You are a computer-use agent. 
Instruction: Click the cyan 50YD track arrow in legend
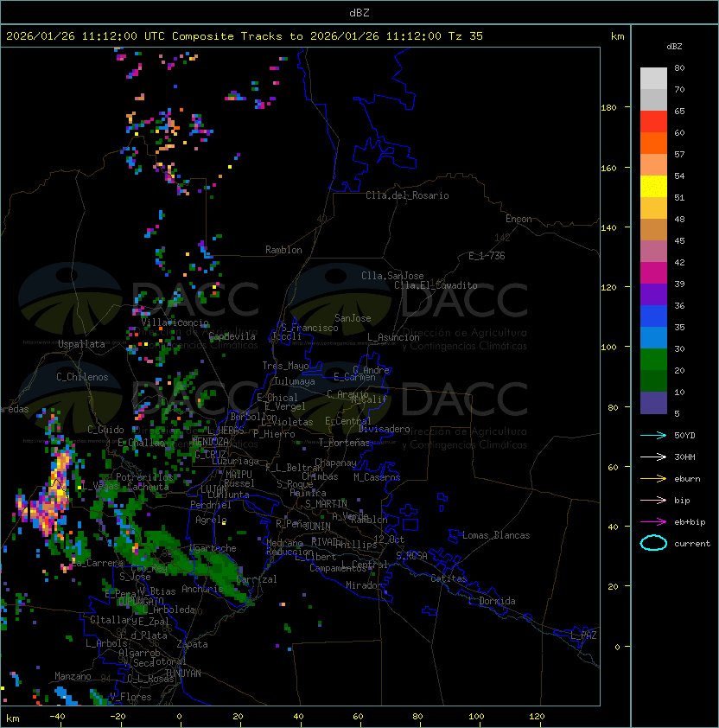tap(653, 435)
